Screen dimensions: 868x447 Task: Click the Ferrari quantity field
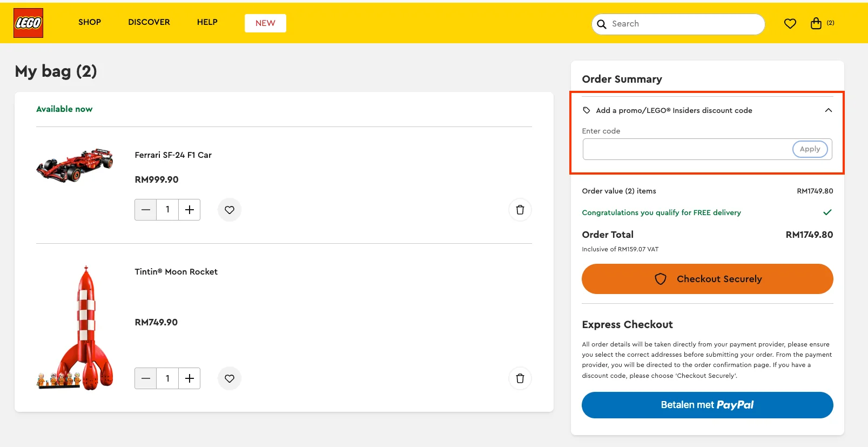(167, 210)
